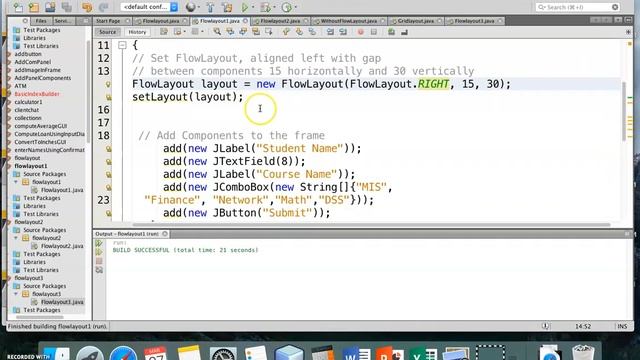Image resolution: width=640 pixels, height=360 pixels.
Task: Toggle Highlight Search icon in editor toolbar
Action: tap(256, 32)
